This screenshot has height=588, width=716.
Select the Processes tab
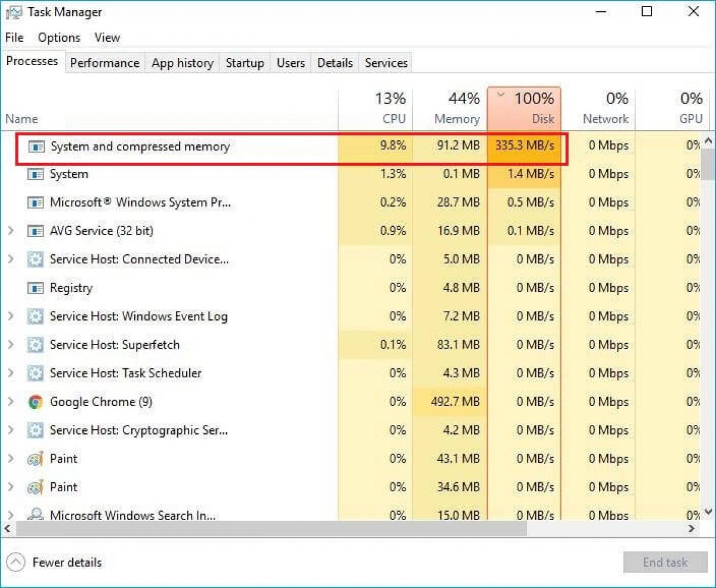tap(32, 61)
